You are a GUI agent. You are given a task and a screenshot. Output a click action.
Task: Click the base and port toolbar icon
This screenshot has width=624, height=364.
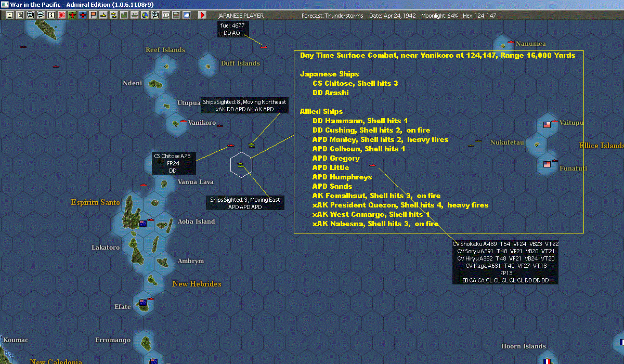pyautogui.click(x=134, y=15)
